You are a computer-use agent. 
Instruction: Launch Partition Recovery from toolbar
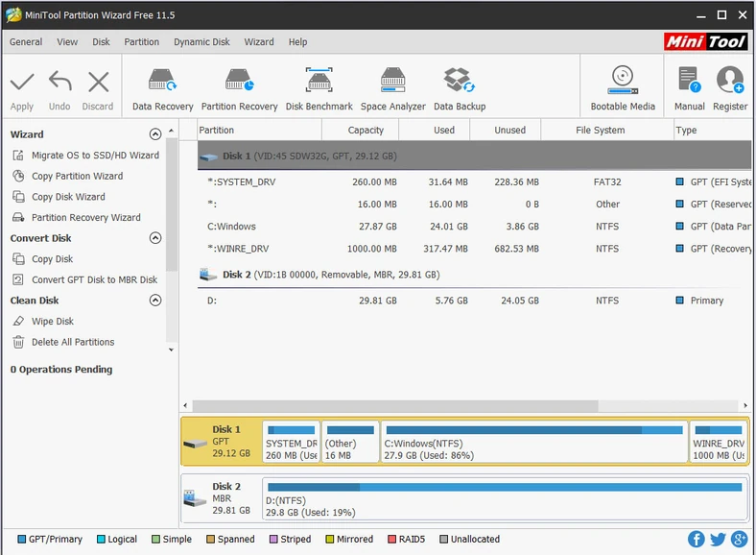pyautogui.click(x=239, y=88)
